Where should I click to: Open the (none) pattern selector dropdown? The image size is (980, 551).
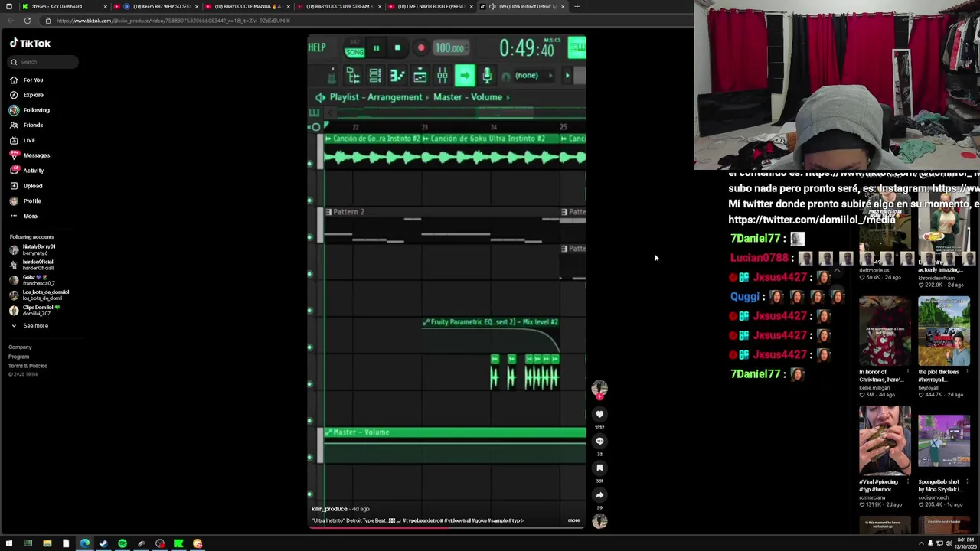[x=532, y=75]
